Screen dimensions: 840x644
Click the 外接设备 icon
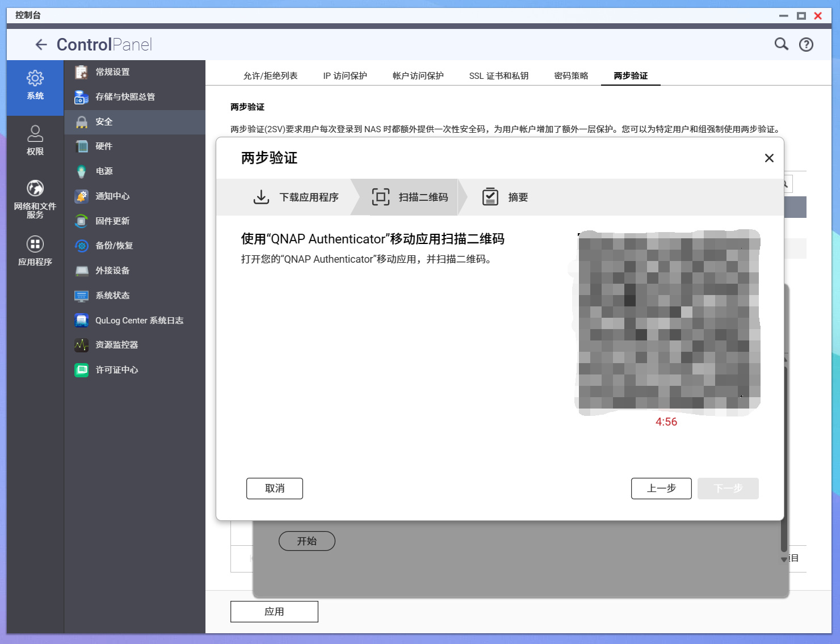tap(82, 271)
